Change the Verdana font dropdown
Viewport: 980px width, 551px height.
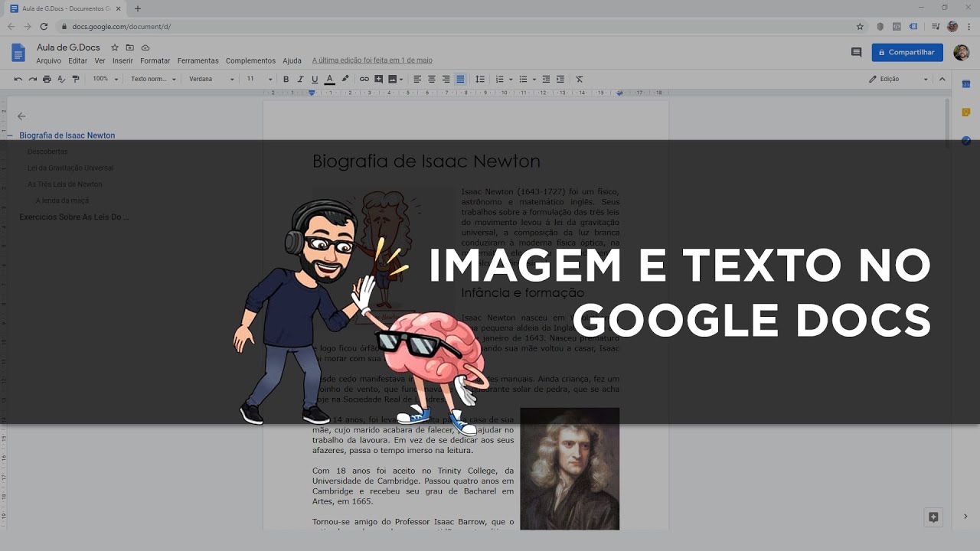point(212,79)
